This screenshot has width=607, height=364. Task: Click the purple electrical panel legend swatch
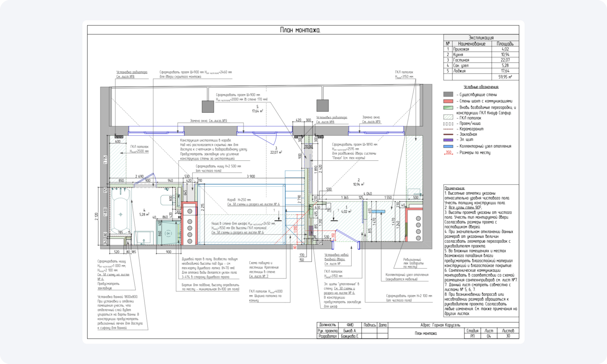(x=448, y=140)
